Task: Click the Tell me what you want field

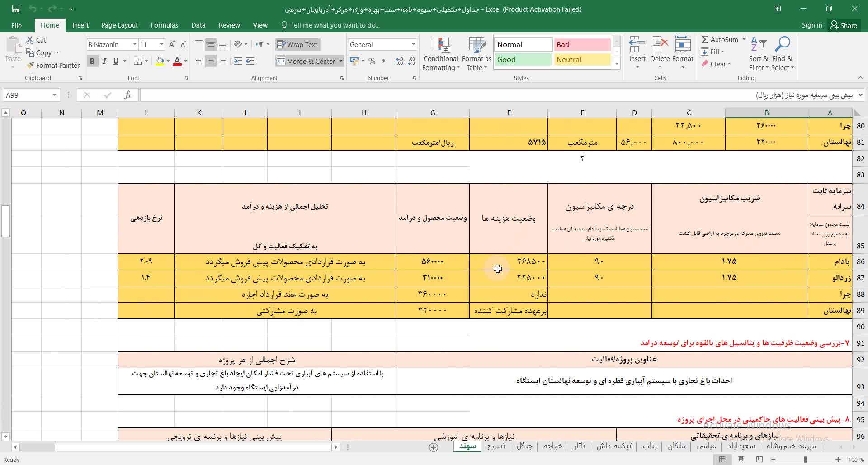Action: [x=335, y=25]
